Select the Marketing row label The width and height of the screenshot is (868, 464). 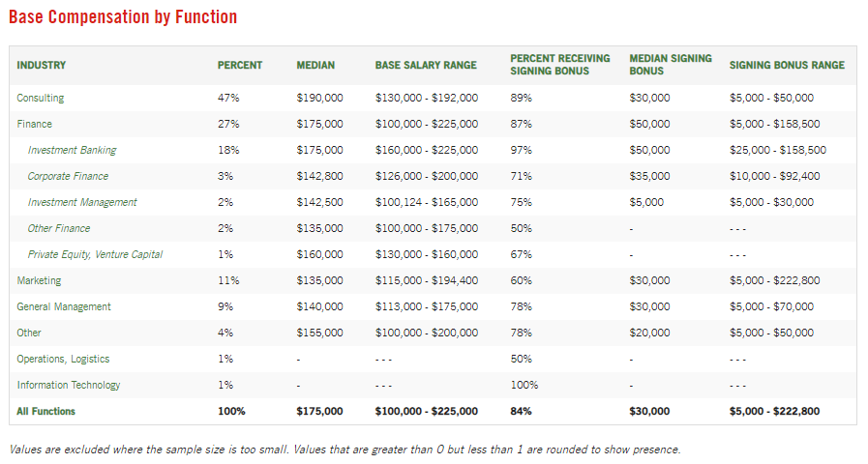[x=39, y=280]
